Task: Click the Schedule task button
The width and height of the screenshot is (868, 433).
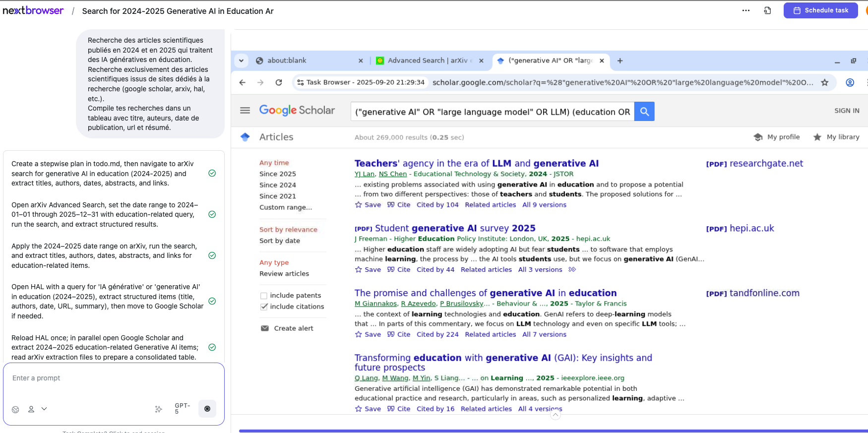Action: point(820,10)
